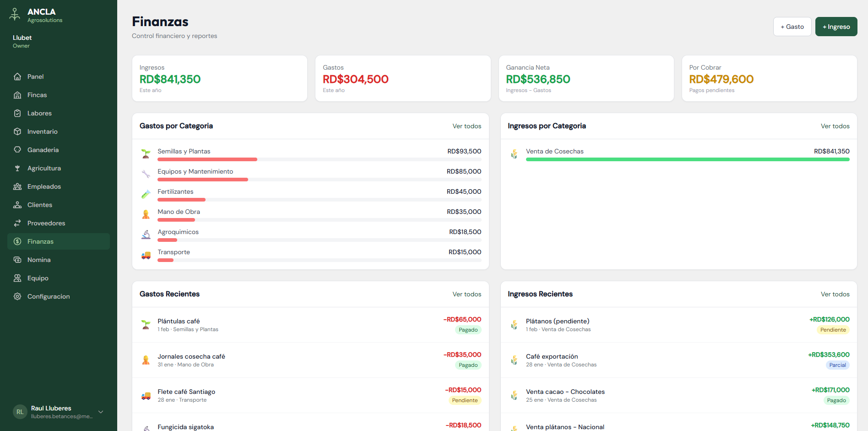This screenshot has height=431, width=868.
Task: Click the ANCLA anchor logo icon
Action: coord(15,15)
